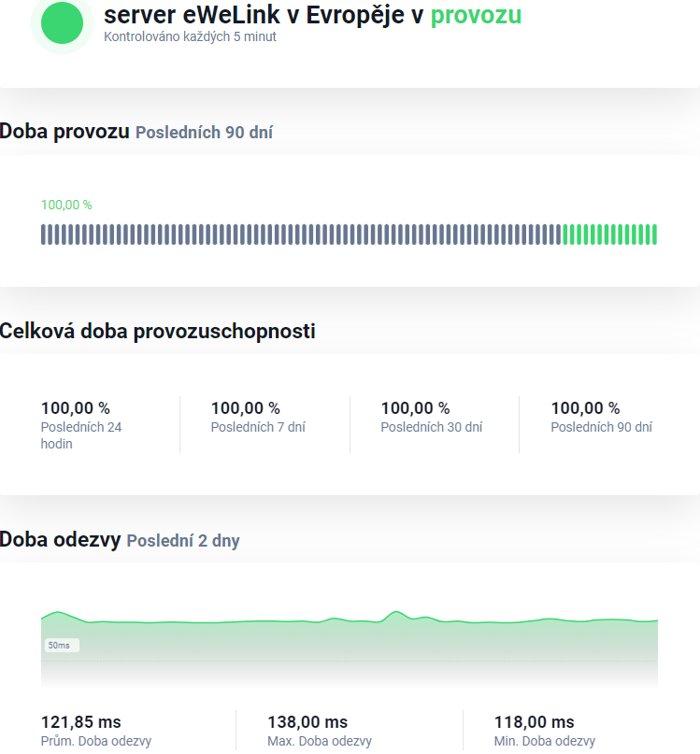Click the 121,85 ms average response value

click(x=81, y=722)
